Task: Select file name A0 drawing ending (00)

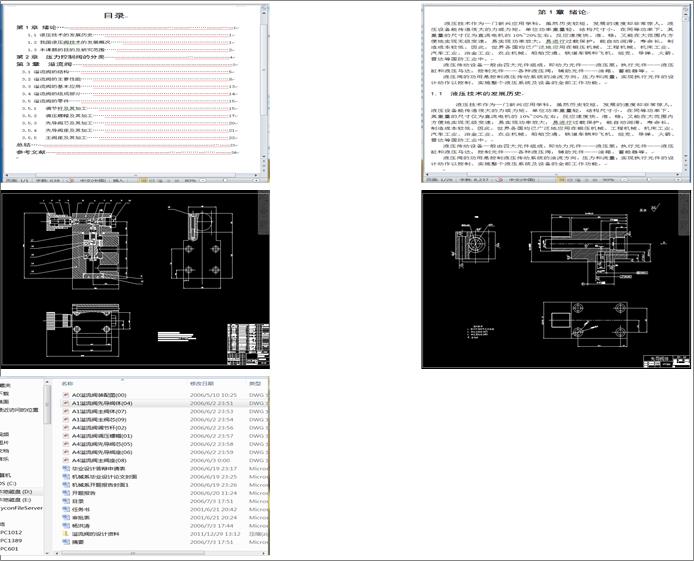Action: [99, 395]
